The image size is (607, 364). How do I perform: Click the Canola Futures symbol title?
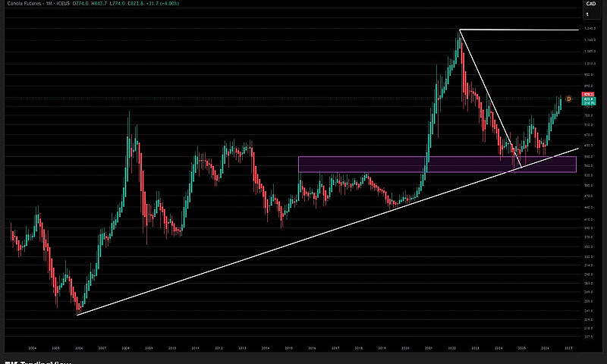coord(24,4)
